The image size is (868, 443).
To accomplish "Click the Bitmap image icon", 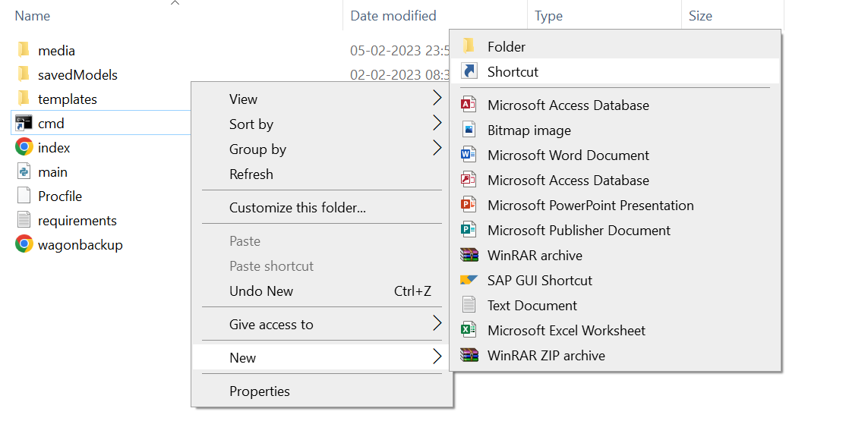I will [469, 130].
